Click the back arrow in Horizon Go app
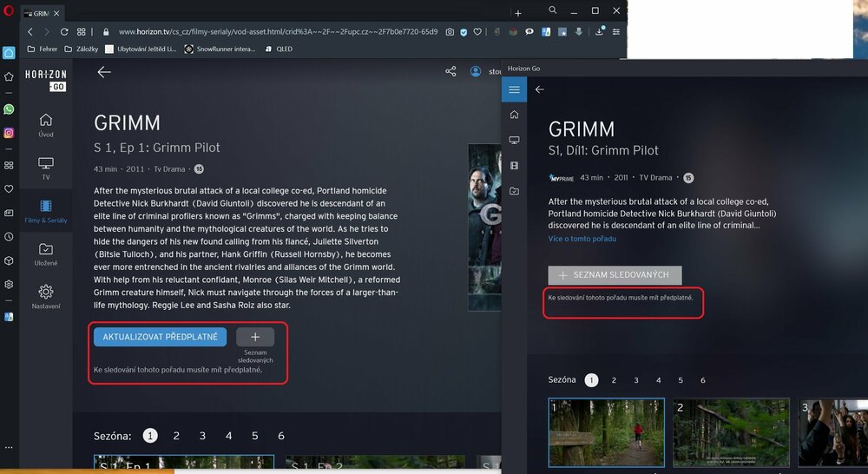 540,89
